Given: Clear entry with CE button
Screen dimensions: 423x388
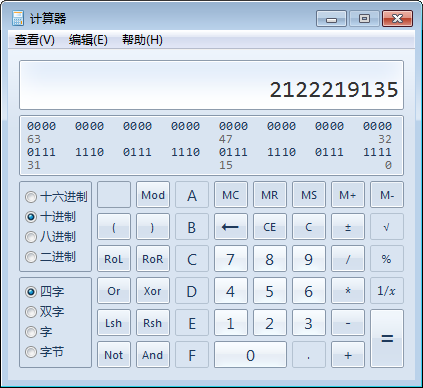Looking at the screenshot, I should [270, 227].
